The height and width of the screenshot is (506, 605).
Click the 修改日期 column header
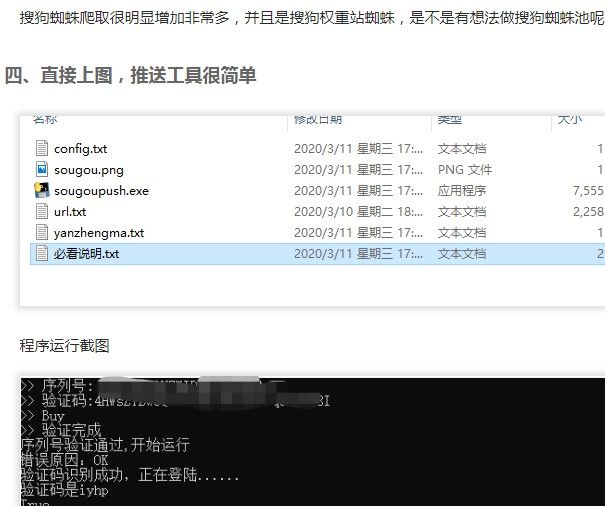(x=318, y=119)
